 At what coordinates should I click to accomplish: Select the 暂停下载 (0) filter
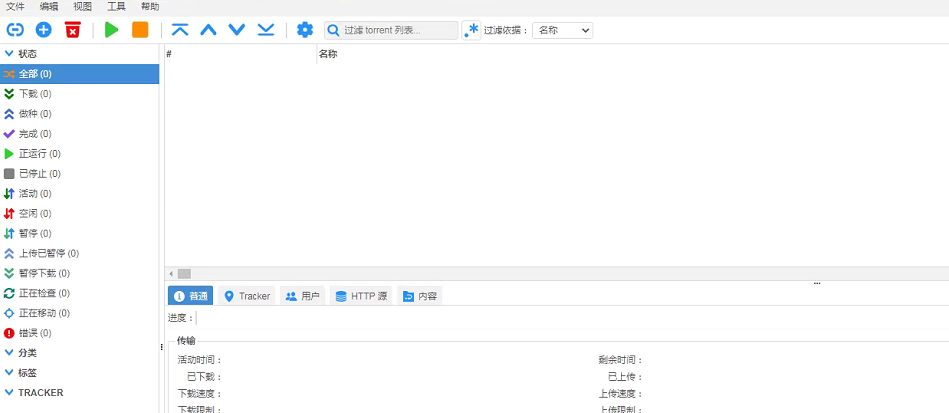tap(79, 273)
